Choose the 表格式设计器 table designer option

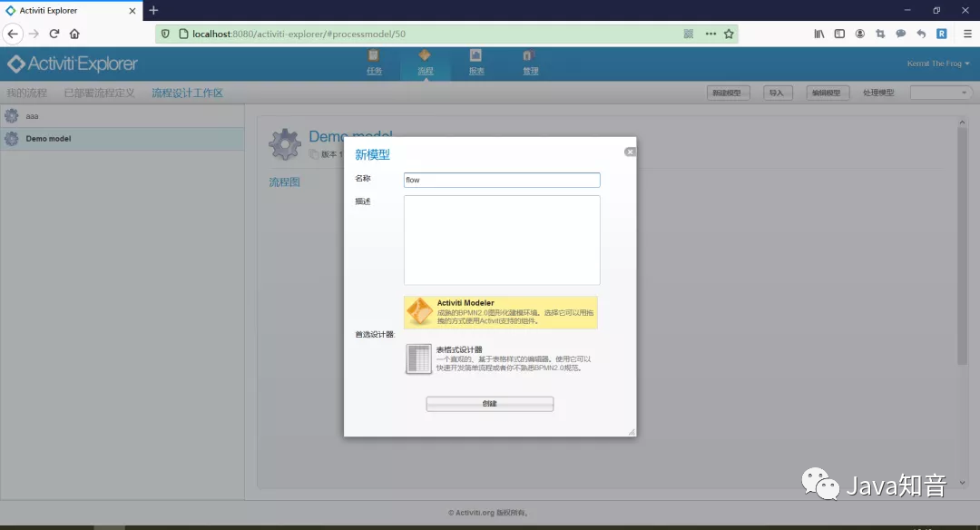point(501,358)
